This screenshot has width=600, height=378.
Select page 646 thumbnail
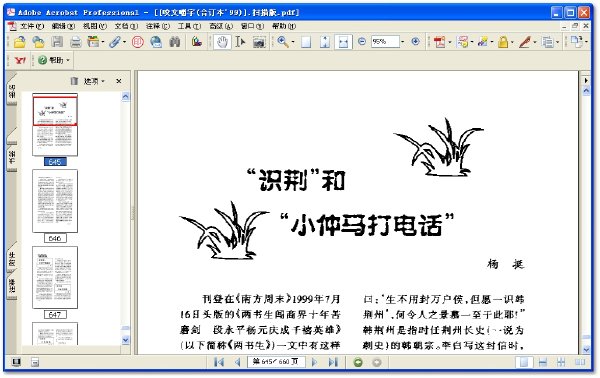click(55, 201)
